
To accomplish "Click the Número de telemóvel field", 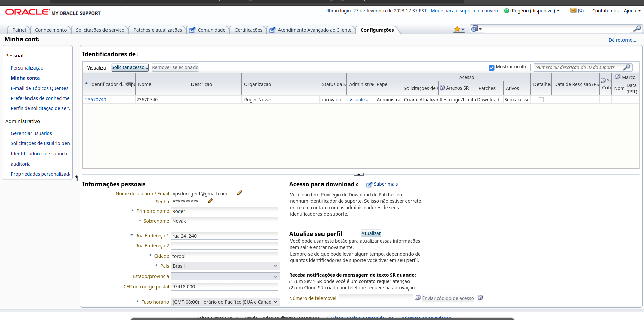I will tap(376, 298).
